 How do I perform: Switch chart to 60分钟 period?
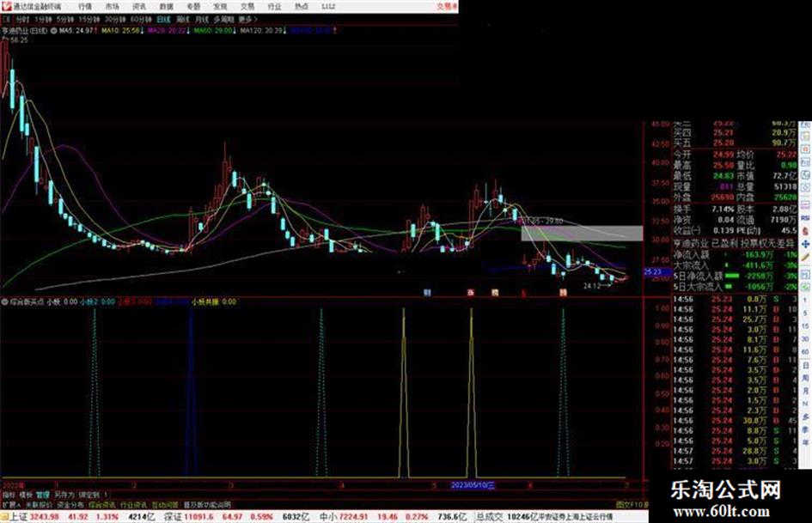141,20
